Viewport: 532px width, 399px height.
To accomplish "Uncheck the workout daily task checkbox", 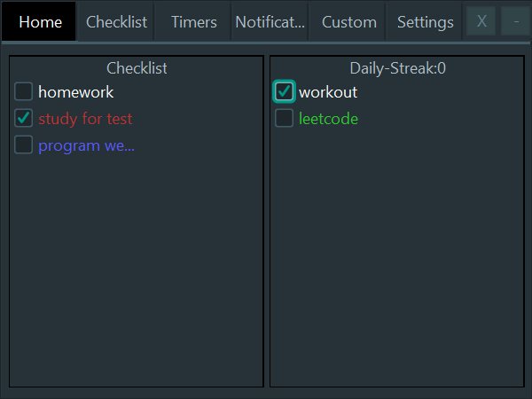I will click(x=284, y=91).
